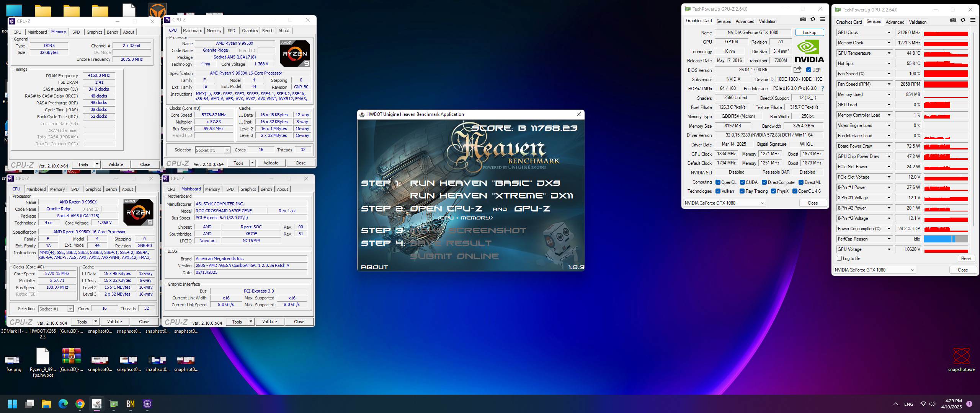The width and height of the screenshot is (980, 413).
Task: Toggle the DirectML checkbox
Action: (x=801, y=182)
